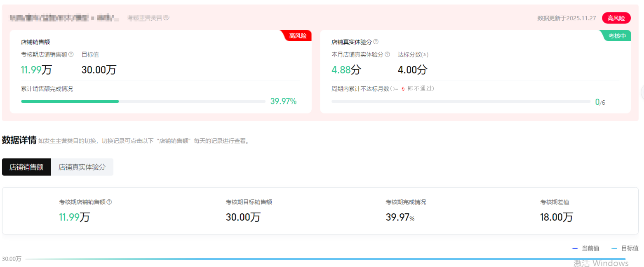Click the 18.00万 考核期差值 value
Image resolution: width=644 pixels, height=267 pixels.
click(556, 217)
